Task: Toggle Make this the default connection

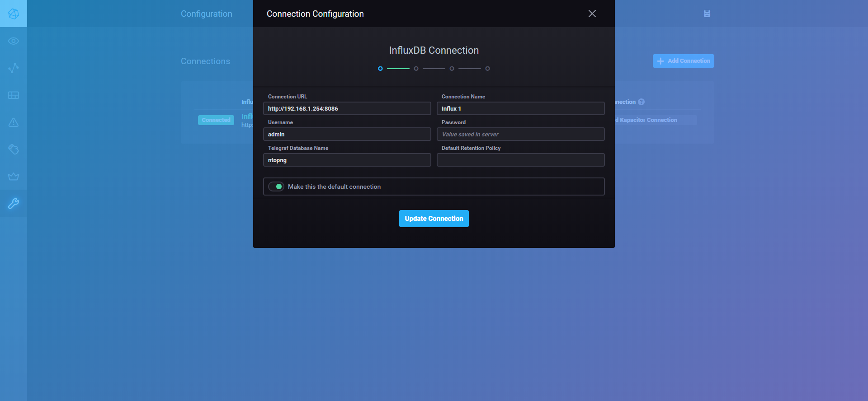Action: 276,187
